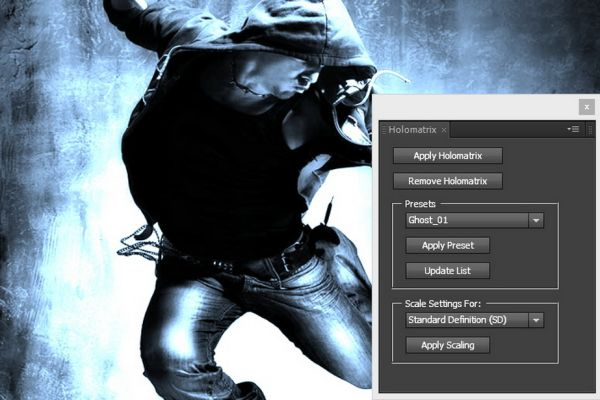Open the Standard Definition (SD) scale dropdown
600x400 pixels.
[474, 320]
